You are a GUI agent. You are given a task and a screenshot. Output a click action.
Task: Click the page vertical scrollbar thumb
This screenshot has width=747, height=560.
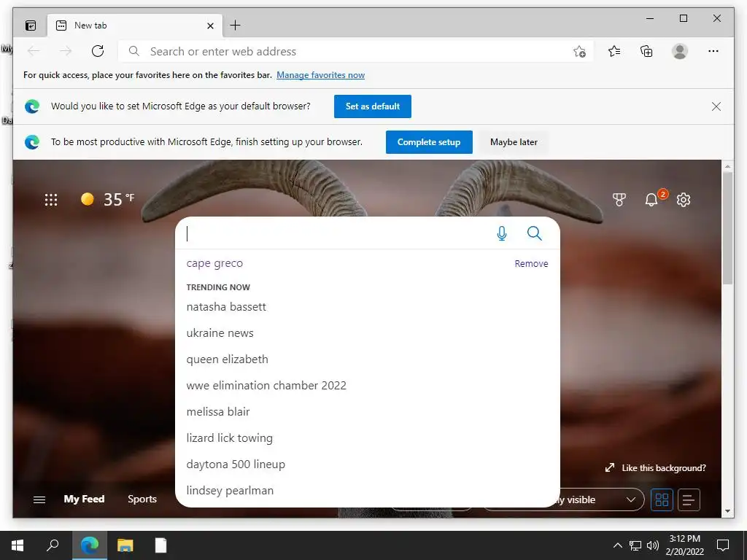(727, 227)
